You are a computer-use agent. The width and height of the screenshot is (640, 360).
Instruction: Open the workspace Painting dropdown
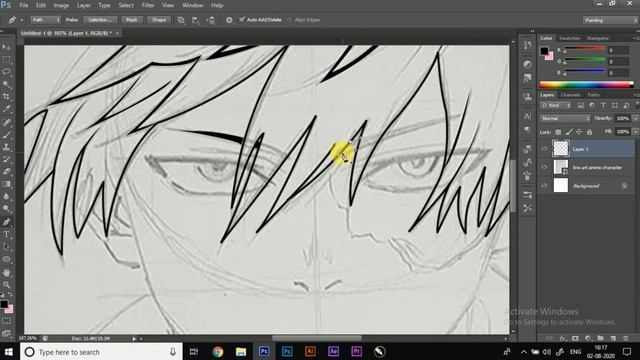pos(610,20)
